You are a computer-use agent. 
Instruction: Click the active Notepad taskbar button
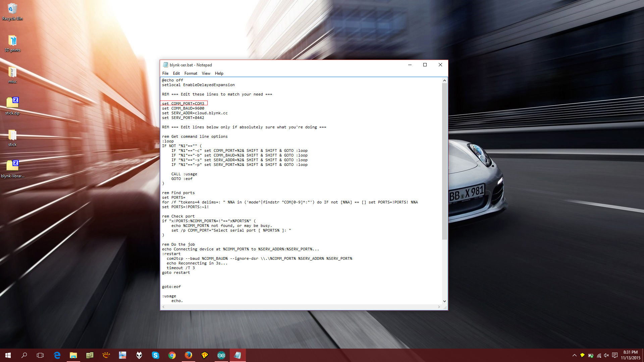[x=237, y=355]
